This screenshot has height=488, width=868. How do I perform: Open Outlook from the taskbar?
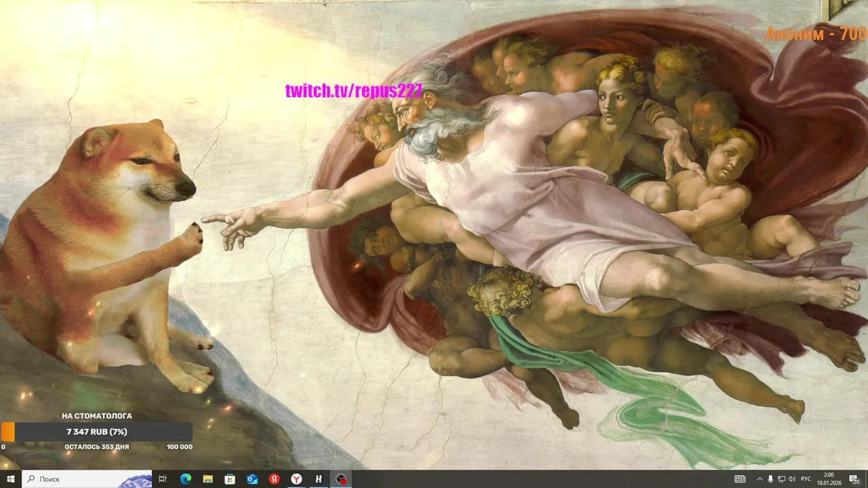252,479
